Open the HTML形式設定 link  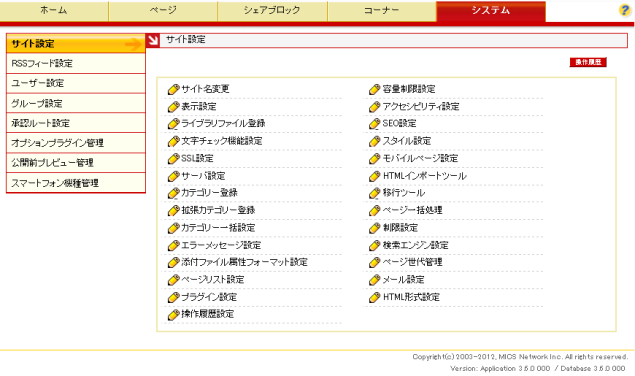[x=411, y=297]
